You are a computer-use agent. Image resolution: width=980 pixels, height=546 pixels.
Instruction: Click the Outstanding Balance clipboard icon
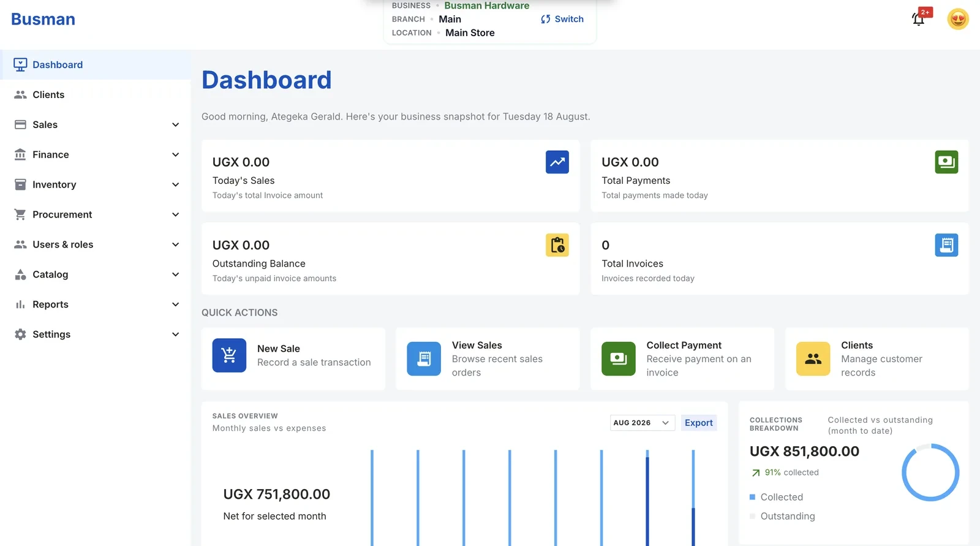tap(557, 245)
